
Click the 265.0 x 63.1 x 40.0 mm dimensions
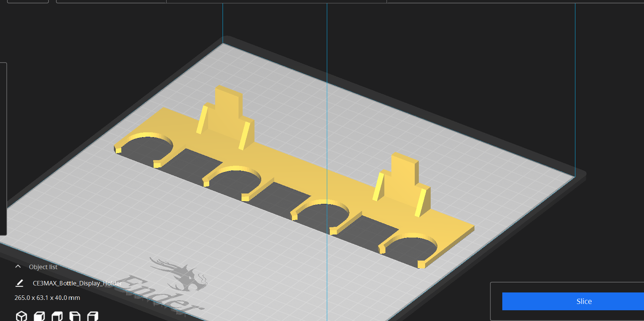pyautogui.click(x=47, y=298)
